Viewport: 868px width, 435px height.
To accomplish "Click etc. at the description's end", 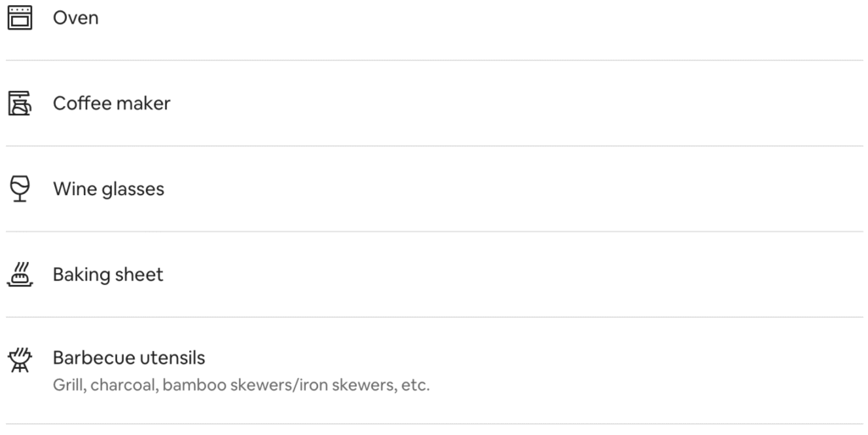I will [x=415, y=385].
